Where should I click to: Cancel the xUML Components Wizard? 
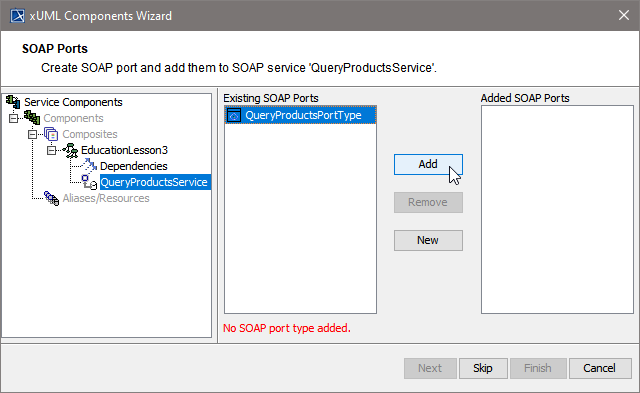pyautogui.click(x=600, y=368)
